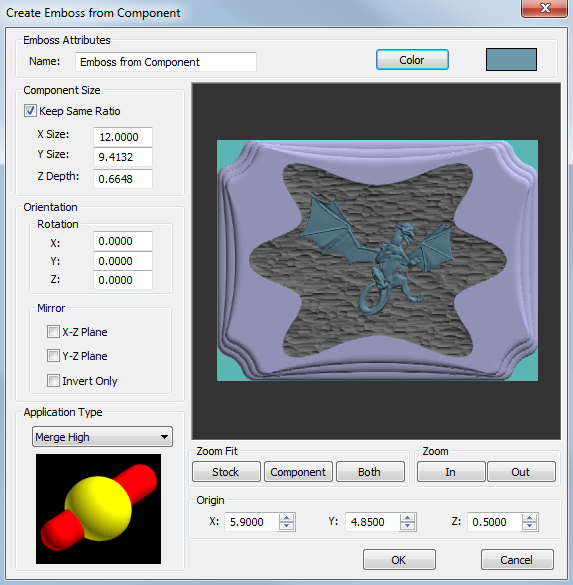The width and height of the screenshot is (573, 585).
Task: Click the Color button
Action: click(x=412, y=60)
